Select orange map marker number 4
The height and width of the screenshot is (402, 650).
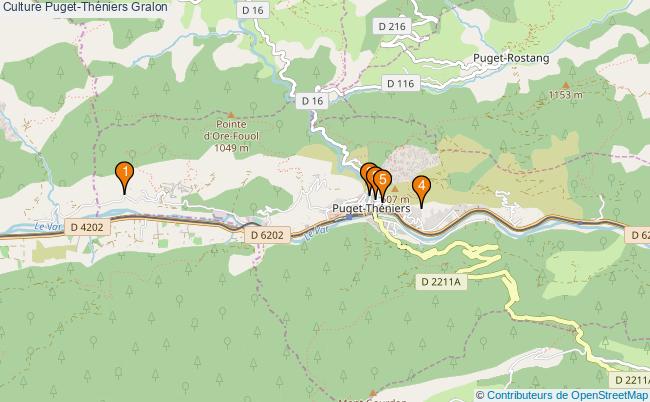421,189
